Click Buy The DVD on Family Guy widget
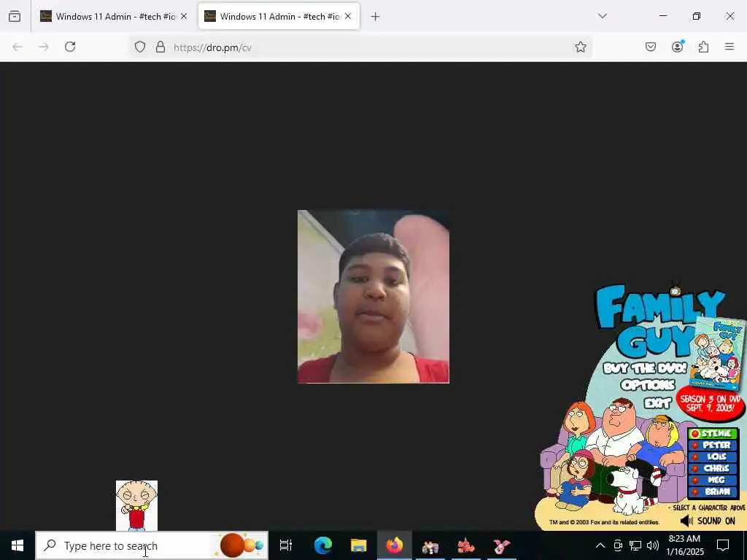This screenshot has width=747, height=560. pyautogui.click(x=645, y=368)
